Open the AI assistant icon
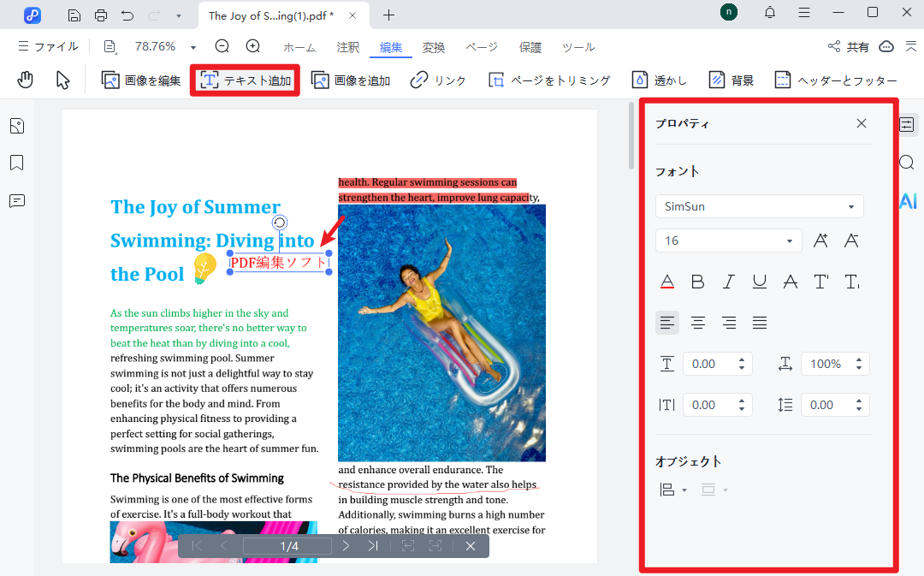Screen dimensions: 924x576 pyautogui.click(x=908, y=201)
